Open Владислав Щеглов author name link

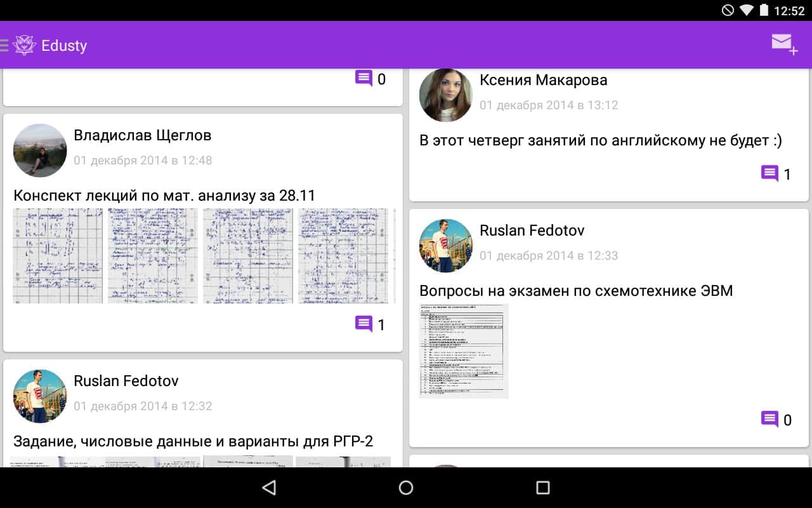(x=142, y=135)
